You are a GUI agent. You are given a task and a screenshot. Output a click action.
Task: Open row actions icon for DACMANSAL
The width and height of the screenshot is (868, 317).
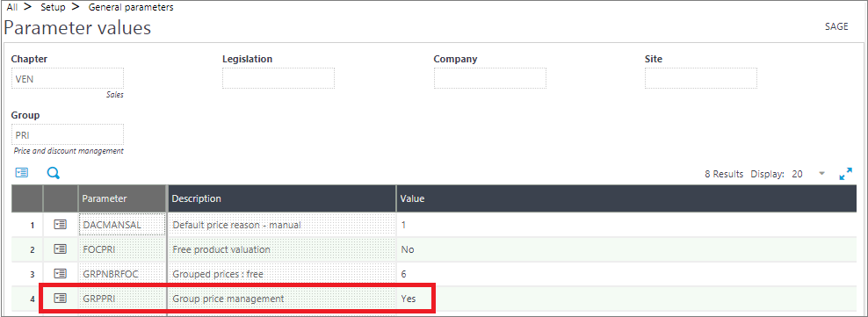coord(60,225)
